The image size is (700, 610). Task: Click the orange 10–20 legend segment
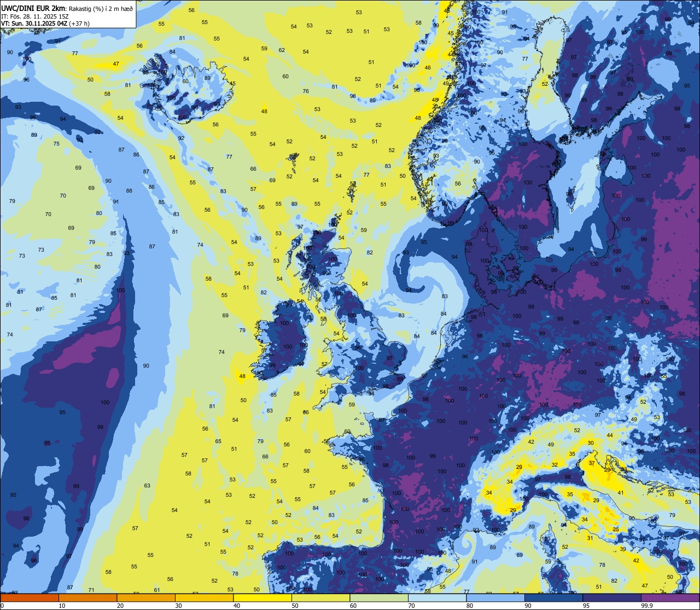pyautogui.click(x=87, y=597)
